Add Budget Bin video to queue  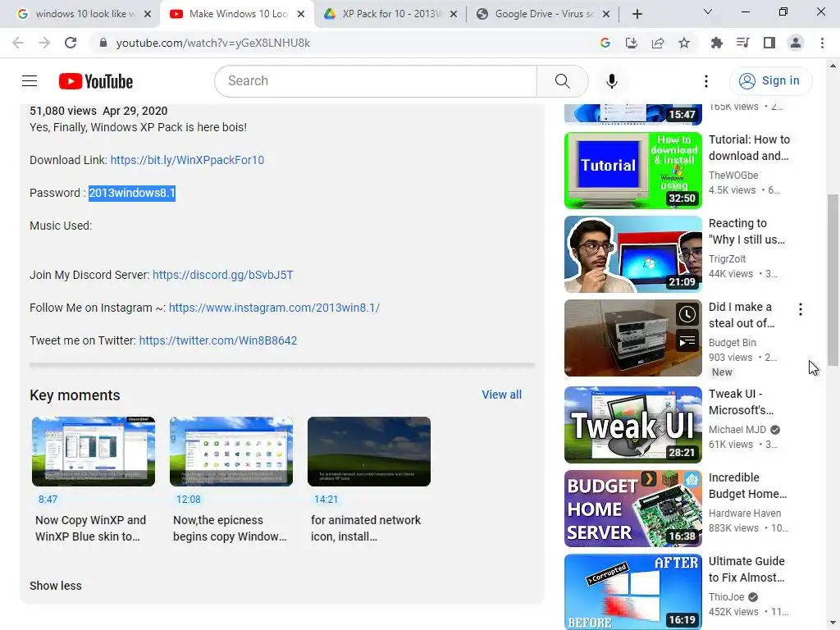pos(687,340)
